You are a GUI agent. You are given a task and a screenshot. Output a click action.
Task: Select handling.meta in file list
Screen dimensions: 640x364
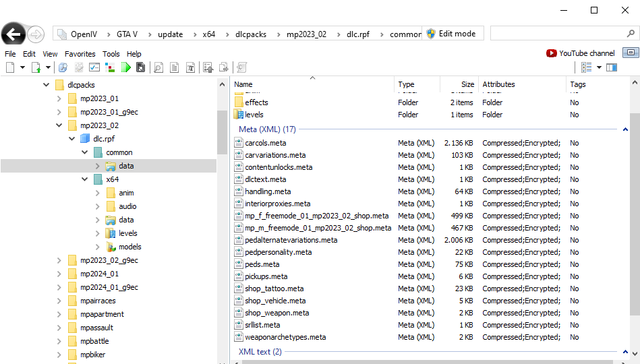point(268,191)
